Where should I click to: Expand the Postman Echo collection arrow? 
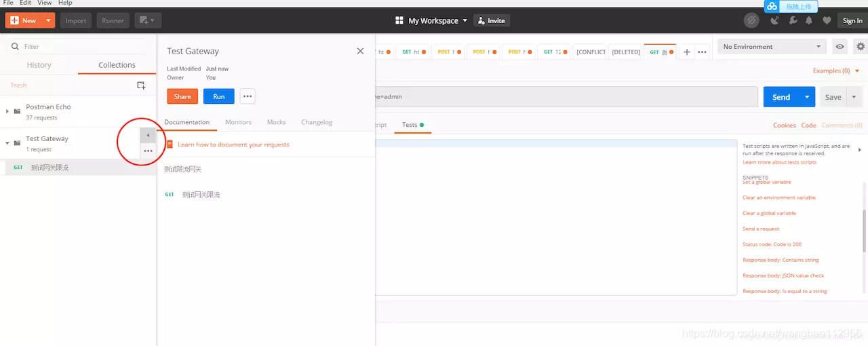tap(7, 111)
